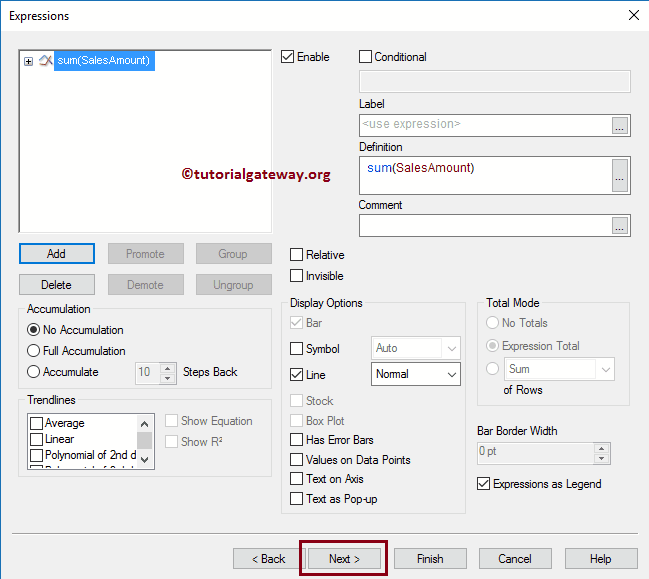Screen dimensions: 649x579
Task: Toggle Expressions as Legend checkbox
Action: [x=483, y=483]
